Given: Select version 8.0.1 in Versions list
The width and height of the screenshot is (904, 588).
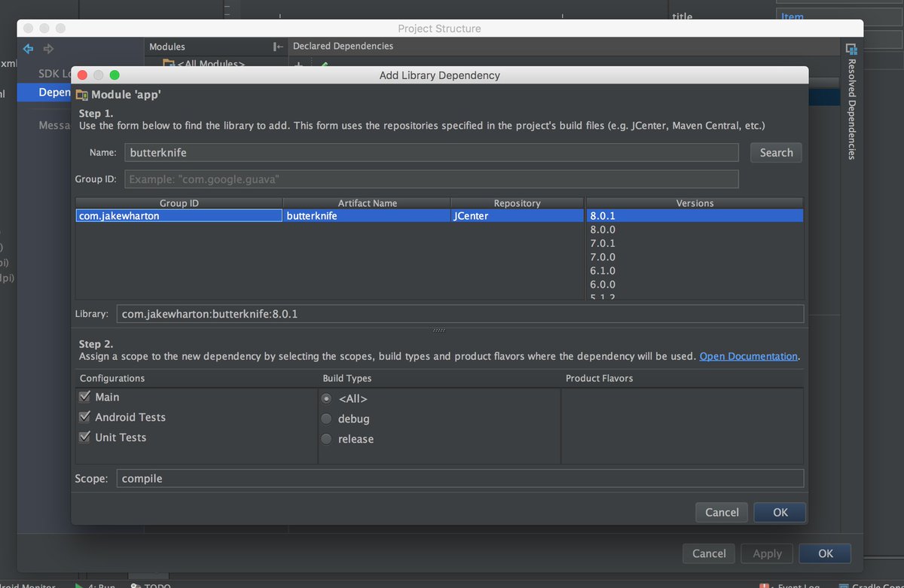Looking at the screenshot, I should [695, 215].
